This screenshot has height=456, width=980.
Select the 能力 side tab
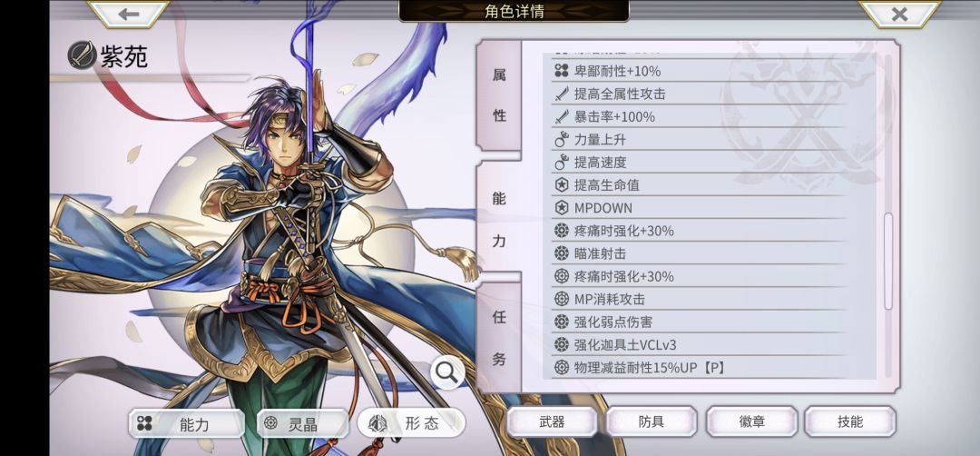coord(499,219)
